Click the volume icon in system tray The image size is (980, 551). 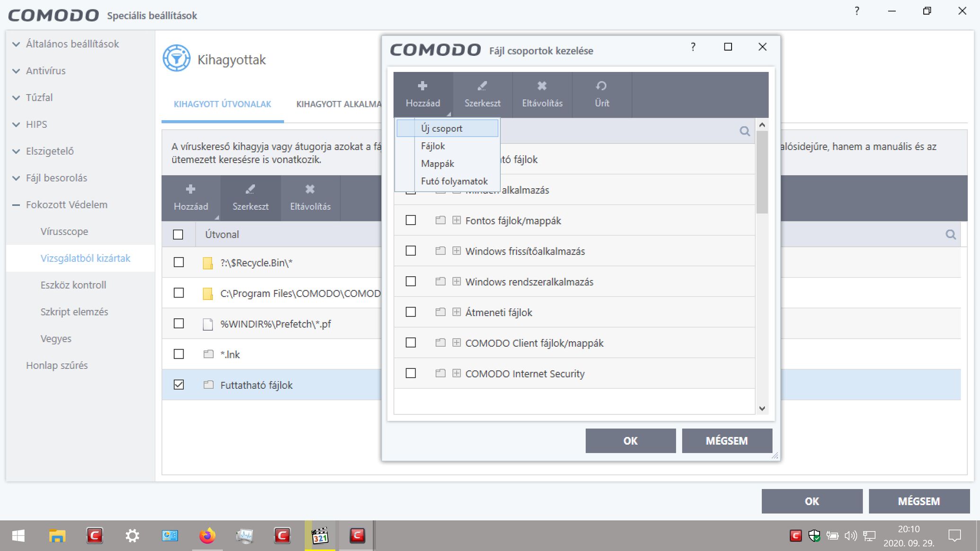[x=850, y=536]
